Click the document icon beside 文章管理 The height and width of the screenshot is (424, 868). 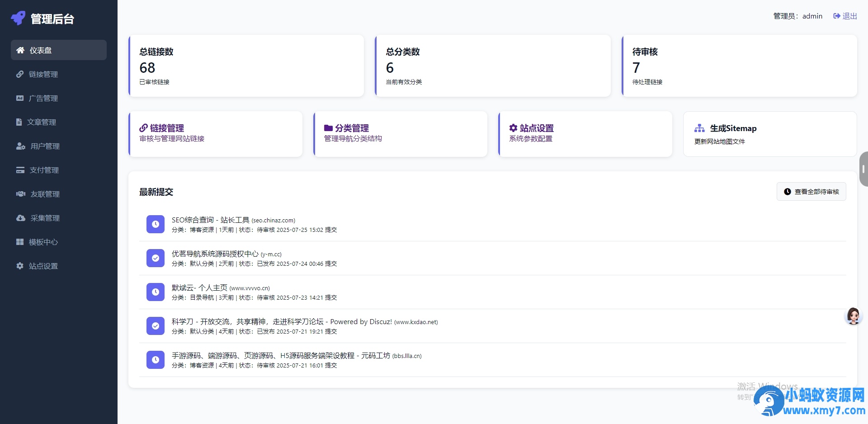(x=19, y=122)
